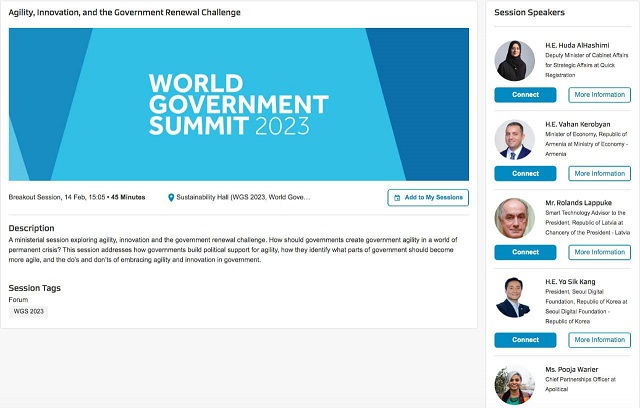The width and height of the screenshot is (640, 408).
Task: Click Rolands Lappuke's profile photo
Action: click(x=515, y=218)
